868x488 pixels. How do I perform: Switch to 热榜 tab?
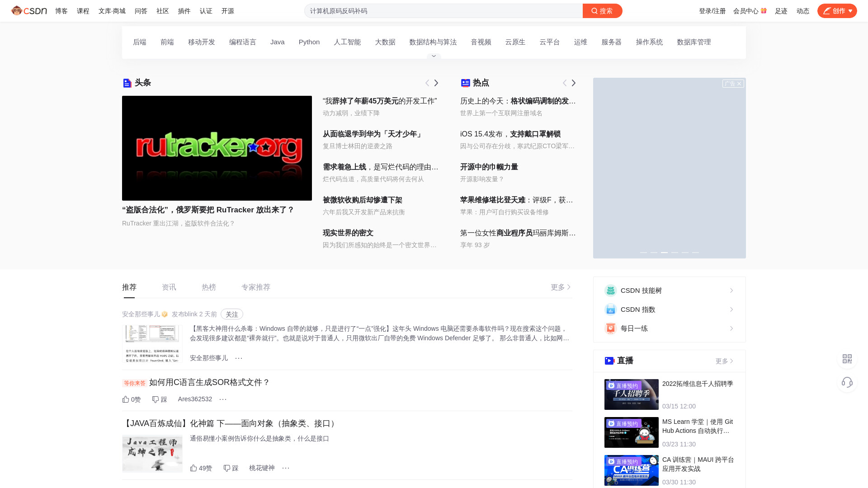209,287
